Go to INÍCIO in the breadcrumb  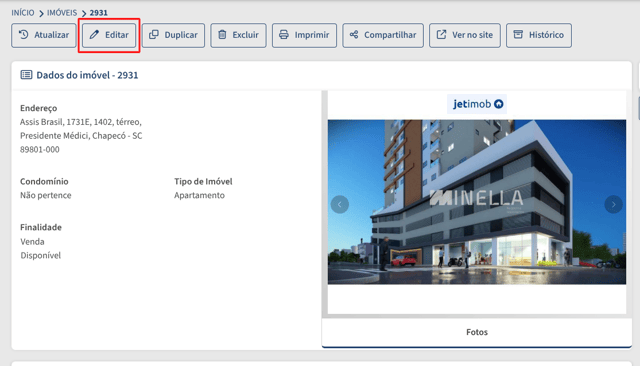click(23, 13)
